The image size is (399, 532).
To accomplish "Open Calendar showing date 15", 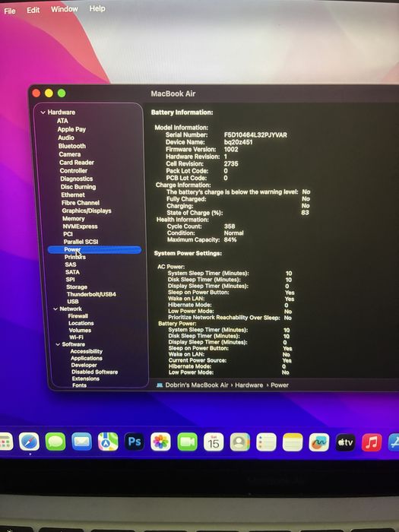I will point(214,442).
